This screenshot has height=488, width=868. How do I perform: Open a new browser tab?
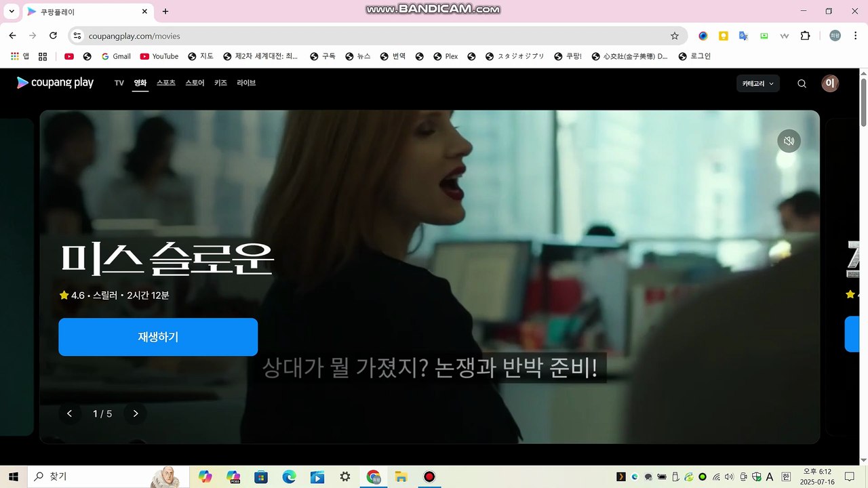pyautogui.click(x=165, y=12)
